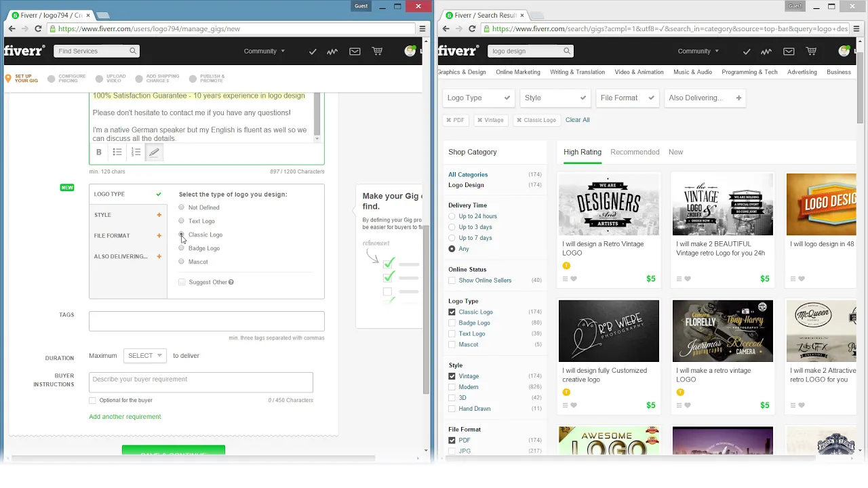Open shopping cart in left Fiverr header

[x=377, y=51]
